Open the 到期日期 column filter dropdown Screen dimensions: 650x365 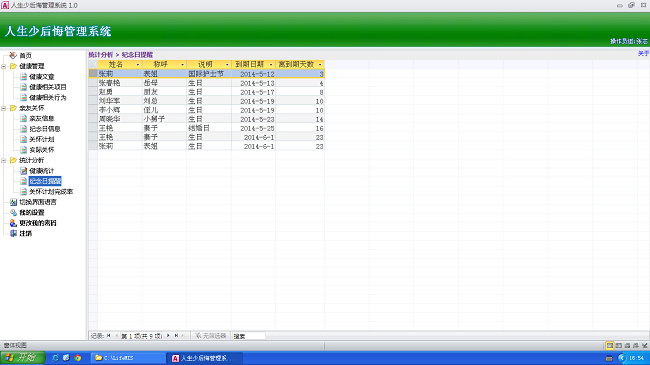tap(271, 65)
